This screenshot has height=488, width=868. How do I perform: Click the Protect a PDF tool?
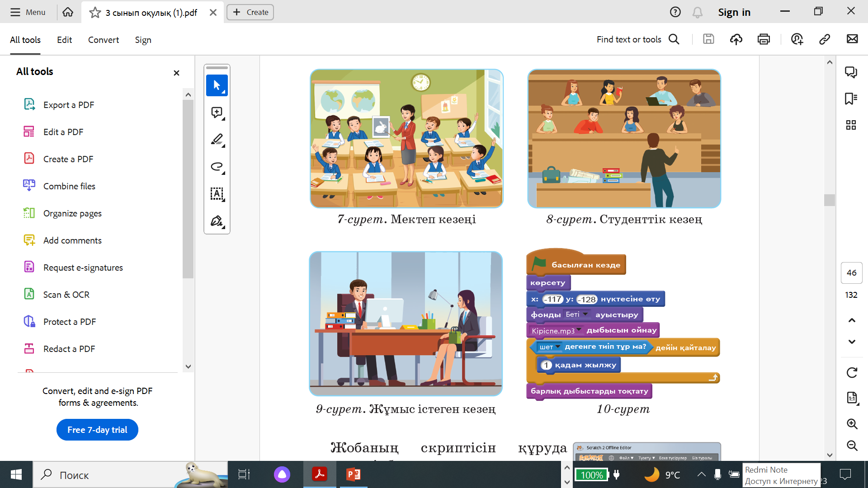(69, 322)
